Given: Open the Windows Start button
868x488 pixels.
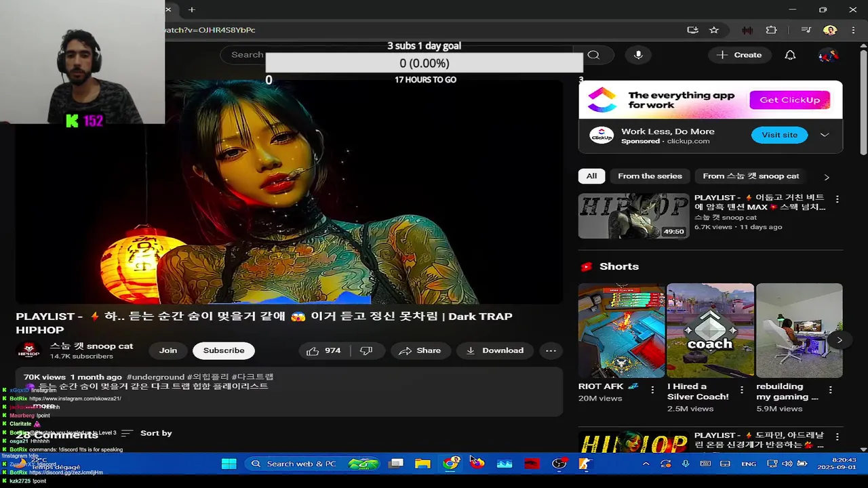Looking at the screenshot, I should 229,464.
